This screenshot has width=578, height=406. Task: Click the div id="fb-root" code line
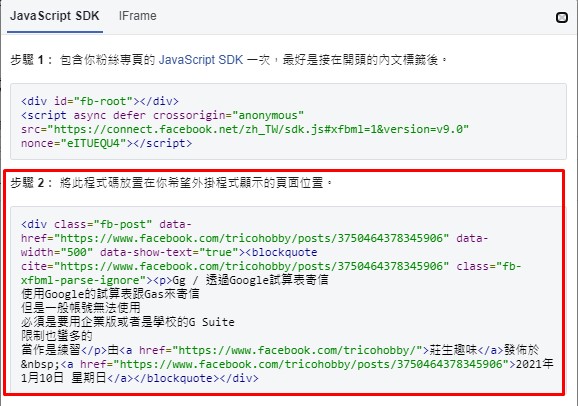click(100, 101)
